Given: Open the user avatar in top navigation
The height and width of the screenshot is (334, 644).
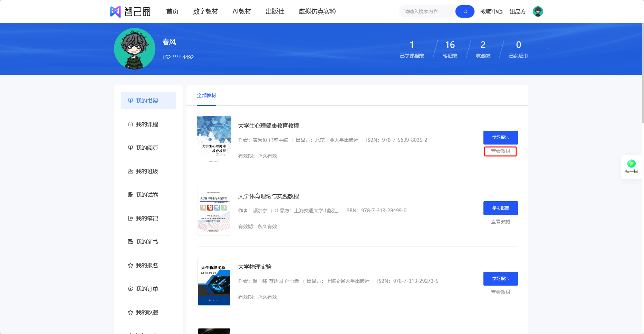Looking at the screenshot, I should [x=538, y=11].
